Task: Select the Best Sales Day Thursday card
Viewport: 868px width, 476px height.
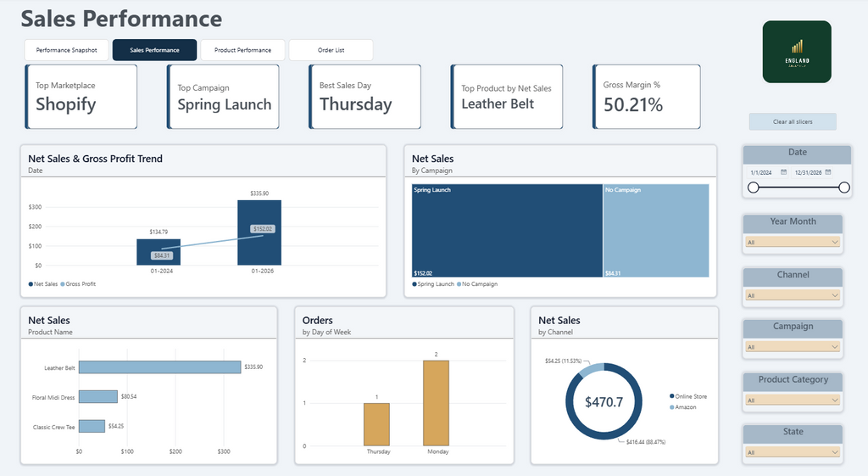Action: [364, 97]
